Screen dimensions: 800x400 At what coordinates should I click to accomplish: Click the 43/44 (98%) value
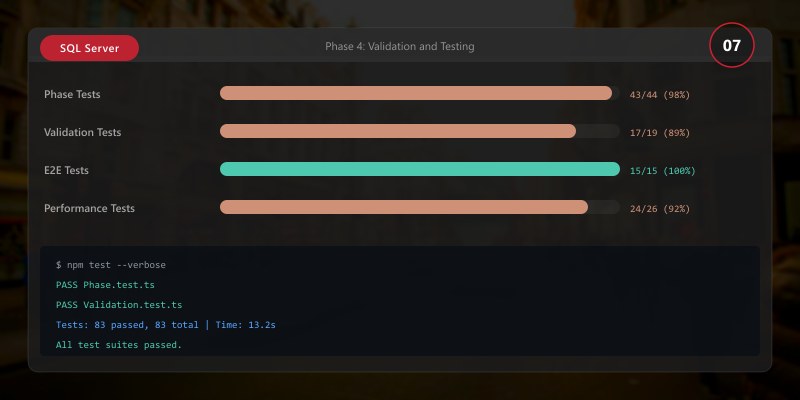coord(660,95)
